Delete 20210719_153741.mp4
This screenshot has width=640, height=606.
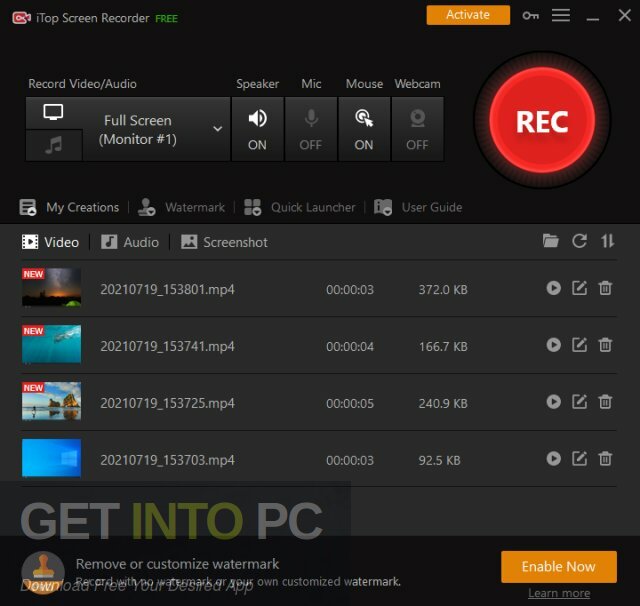(x=605, y=345)
